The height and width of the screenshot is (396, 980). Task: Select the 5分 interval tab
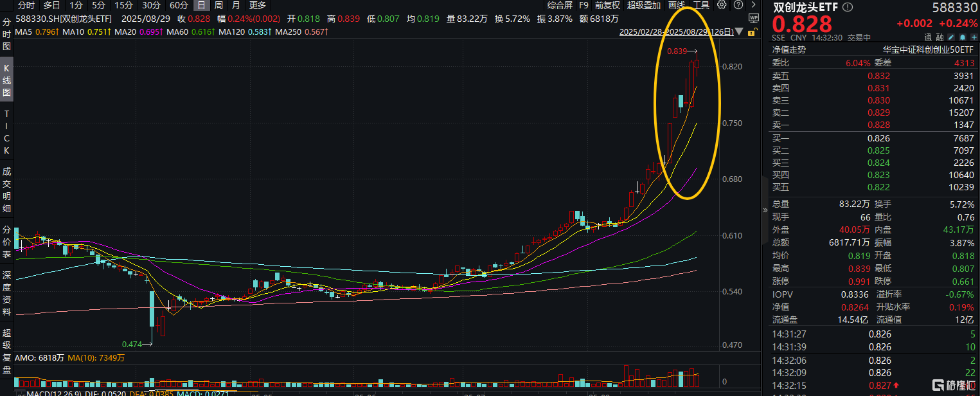click(x=98, y=5)
